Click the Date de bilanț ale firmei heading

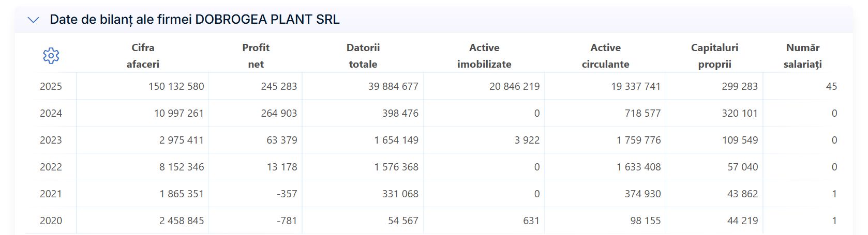(x=194, y=20)
